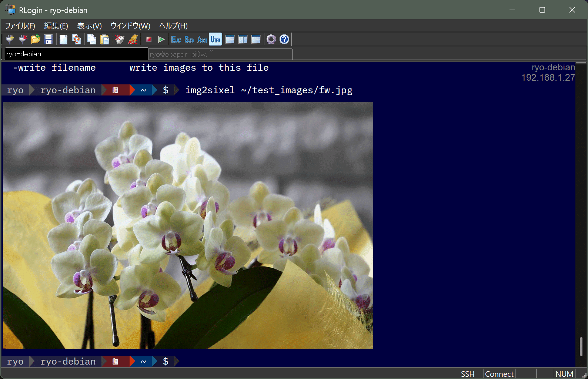Select the ryo-debian session tab

point(77,54)
